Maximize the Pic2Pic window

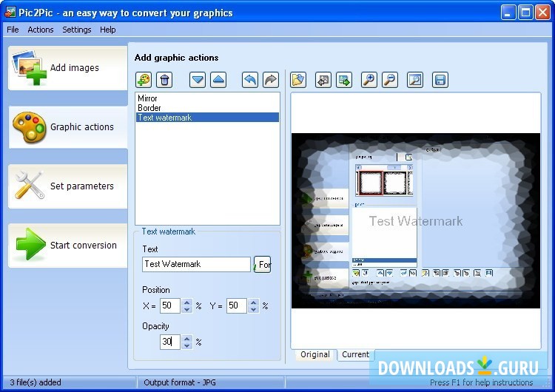coord(525,13)
